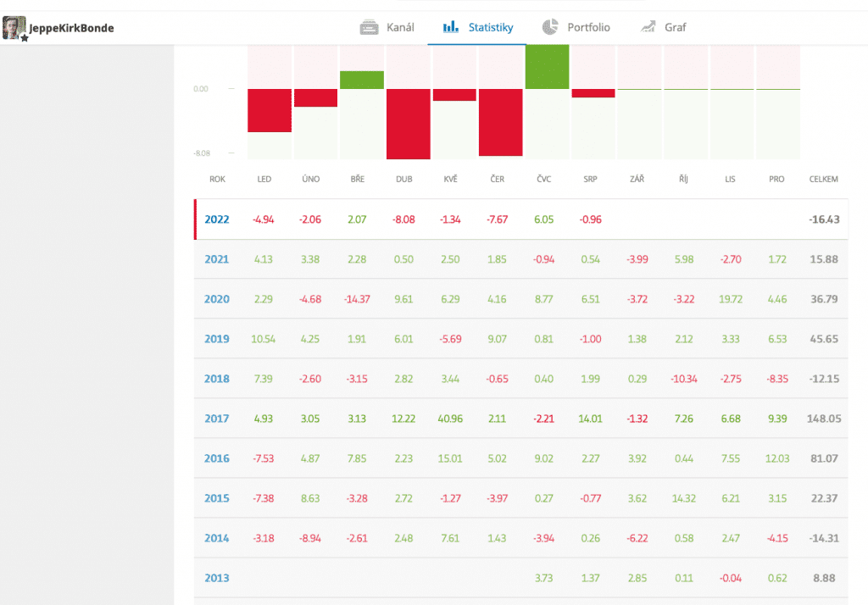This screenshot has width=868, height=605.
Task: Open the Graf tab
Action: click(676, 27)
